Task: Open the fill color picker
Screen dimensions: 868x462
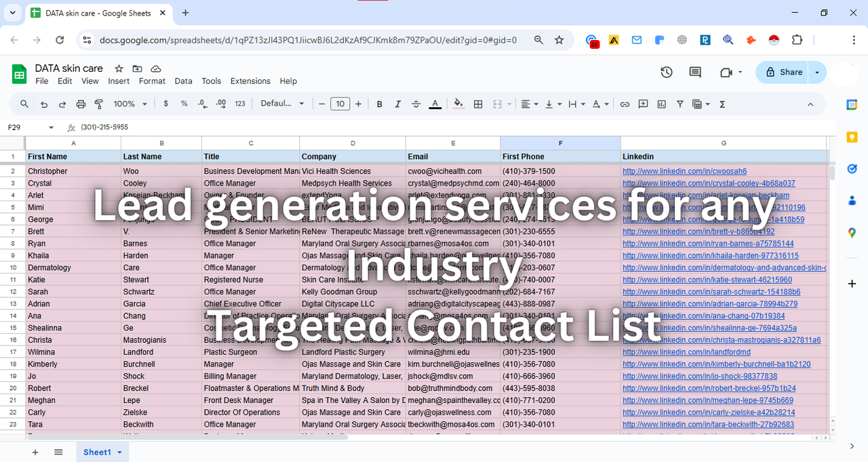Action: [459, 104]
